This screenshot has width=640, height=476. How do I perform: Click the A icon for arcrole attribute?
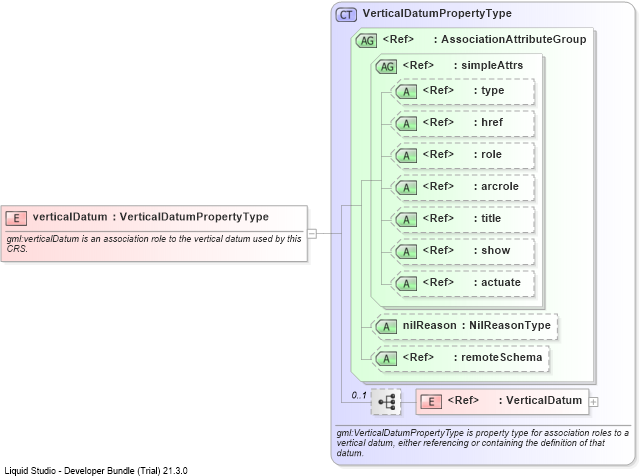click(406, 188)
